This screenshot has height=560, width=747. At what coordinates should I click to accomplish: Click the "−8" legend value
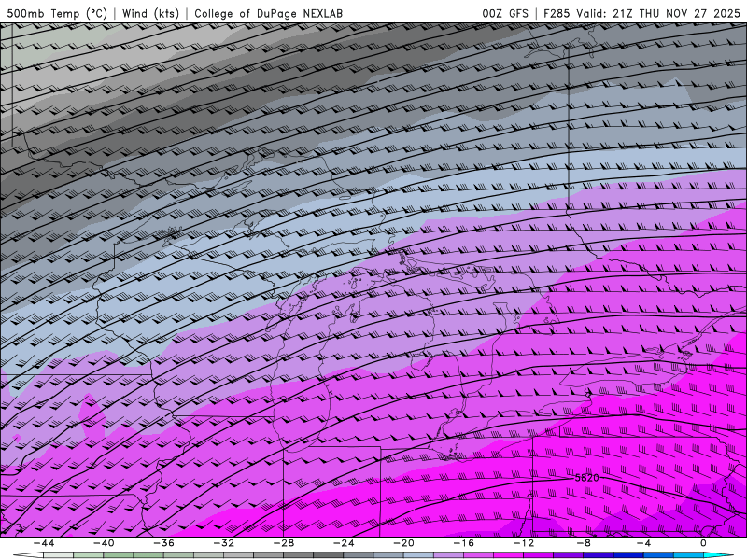(584, 543)
